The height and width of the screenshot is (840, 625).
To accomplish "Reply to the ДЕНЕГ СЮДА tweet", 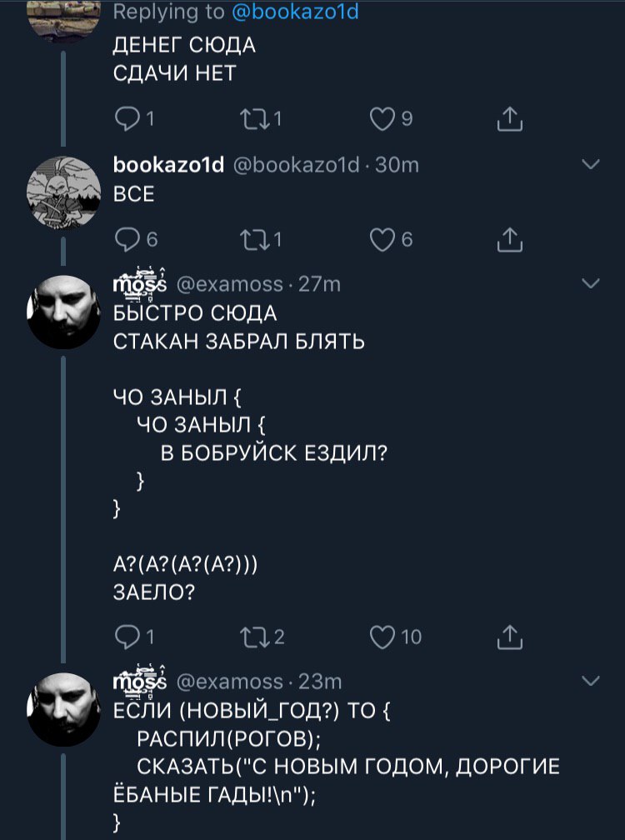I will [127, 119].
